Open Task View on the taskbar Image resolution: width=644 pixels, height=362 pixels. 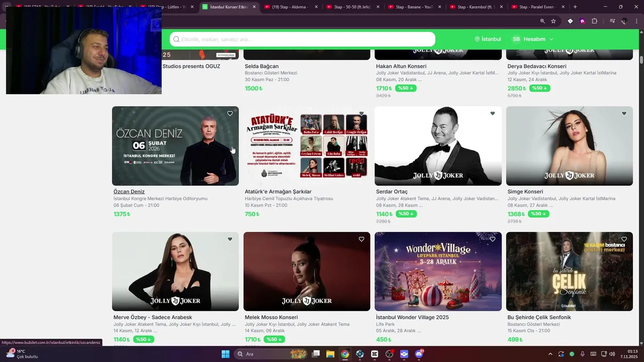click(315, 354)
